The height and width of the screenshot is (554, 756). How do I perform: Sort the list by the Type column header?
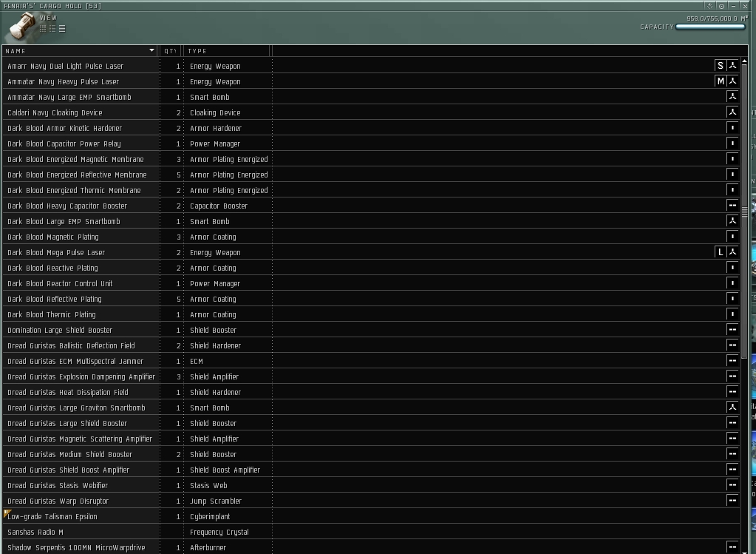(227, 51)
